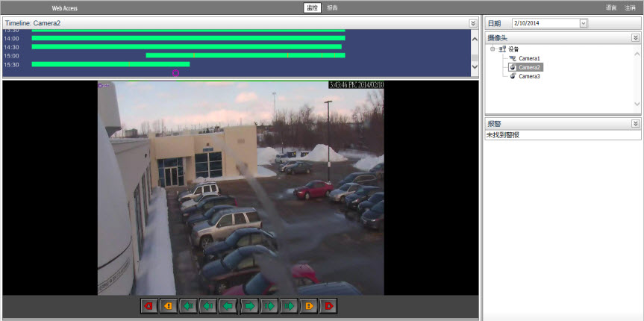Click the 日期 date label

tap(494, 23)
